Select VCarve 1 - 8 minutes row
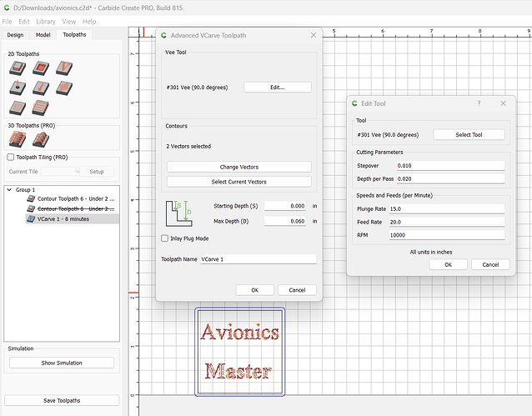The image size is (532, 416). 72,219
